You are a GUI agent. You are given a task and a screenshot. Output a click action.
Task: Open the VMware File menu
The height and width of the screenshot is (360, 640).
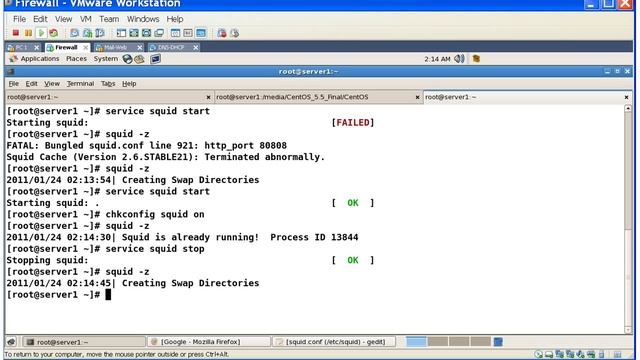pos(19,19)
